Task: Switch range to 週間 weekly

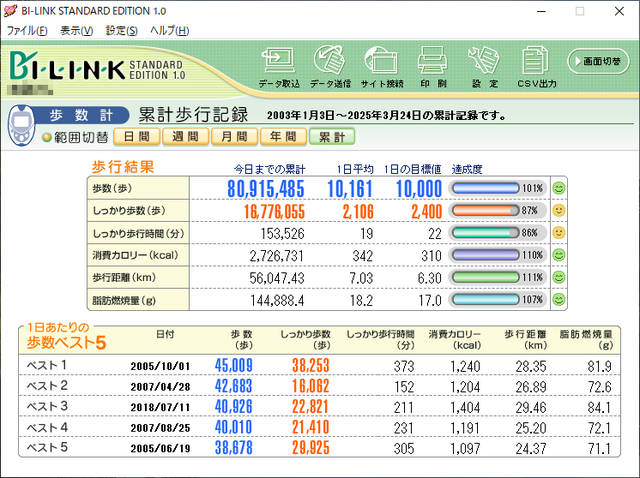Action: tap(186, 137)
